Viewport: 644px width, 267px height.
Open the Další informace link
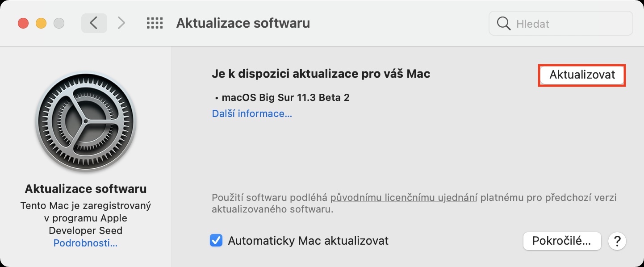[x=252, y=114]
